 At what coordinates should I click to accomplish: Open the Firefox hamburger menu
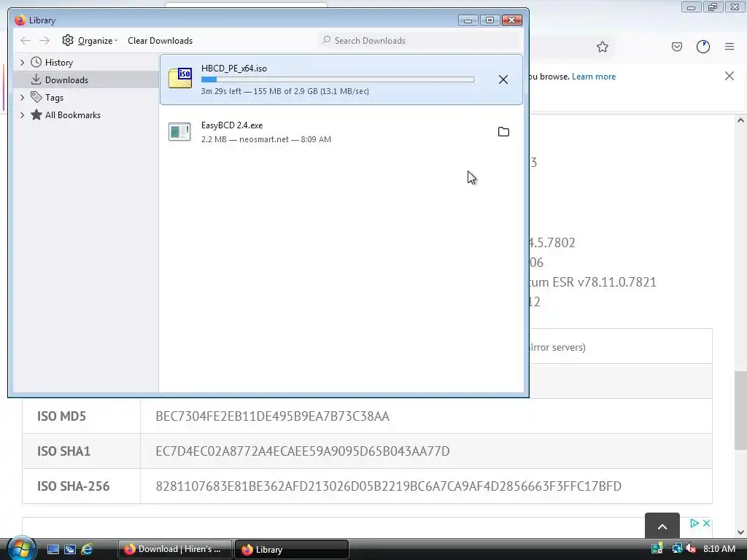coord(729,47)
